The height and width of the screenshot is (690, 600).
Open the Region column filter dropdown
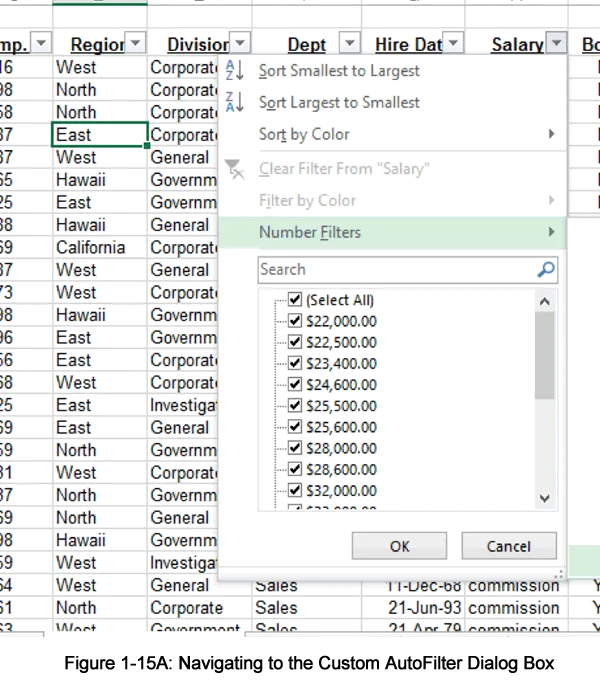tap(136, 44)
